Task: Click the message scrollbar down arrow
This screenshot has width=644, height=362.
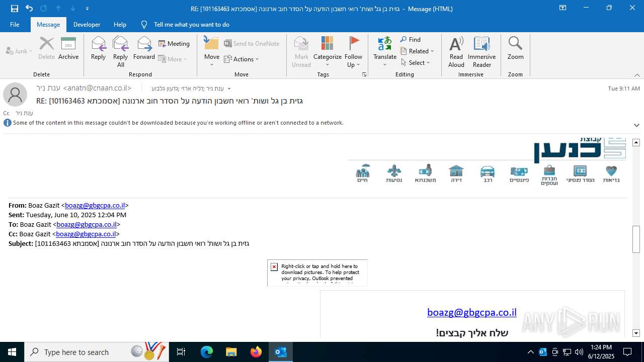Action: [x=636, y=333]
